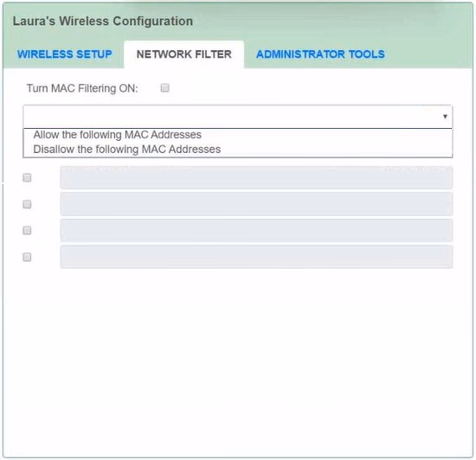Click the green header bar beside Administrator Tools
Viewport: 476px width, 460px height.
[x=428, y=54]
